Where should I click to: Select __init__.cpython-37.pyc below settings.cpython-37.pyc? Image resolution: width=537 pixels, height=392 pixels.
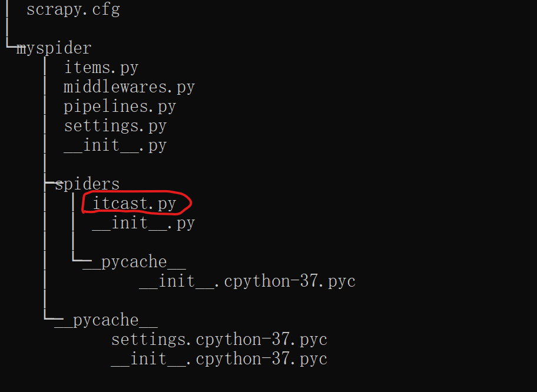pos(219,359)
